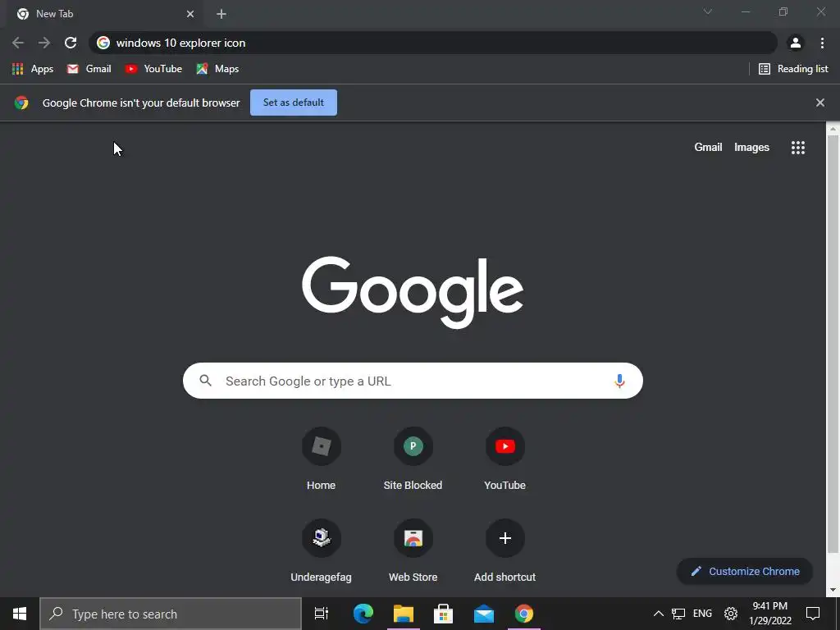This screenshot has height=630, width=840.
Task: Open the YouTube shortcut tile
Action: click(x=505, y=459)
